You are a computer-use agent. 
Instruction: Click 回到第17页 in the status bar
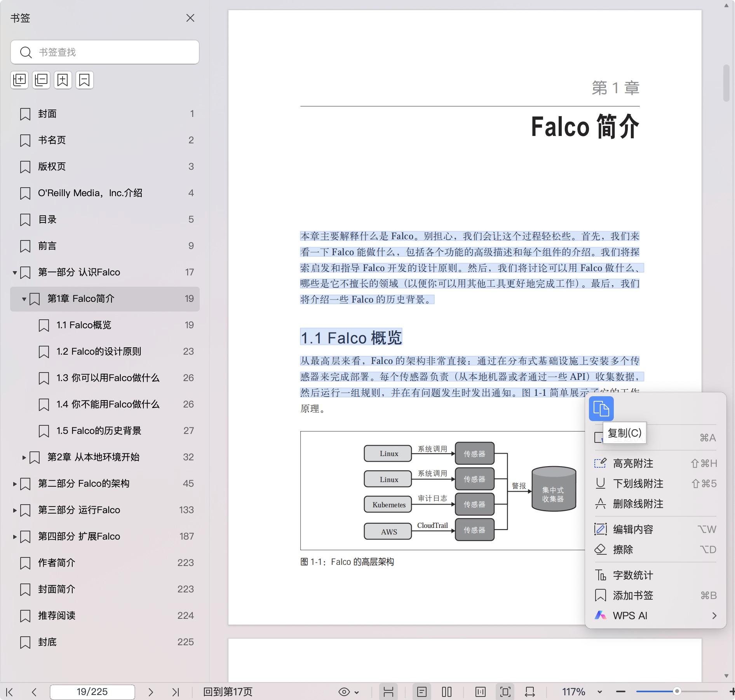tap(228, 692)
